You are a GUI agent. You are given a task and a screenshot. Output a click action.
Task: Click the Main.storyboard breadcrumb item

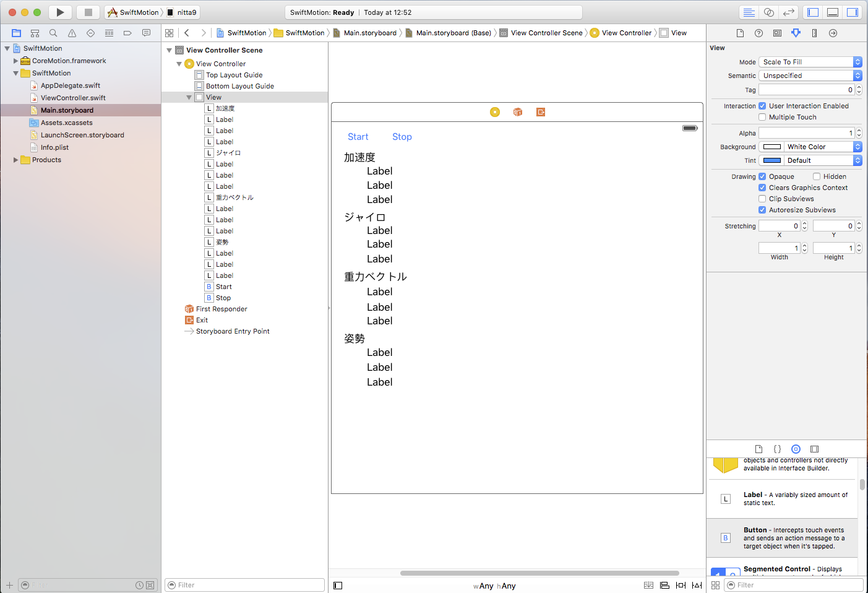tap(369, 33)
